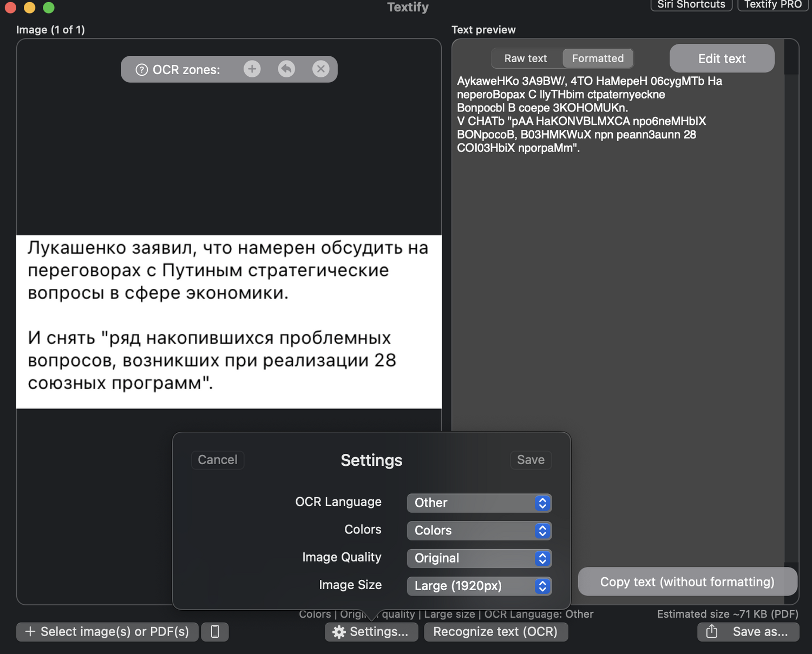Image resolution: width=812 pixels, height=654 pixels.
Task: Click the Save as share button
Action: click(x=748, y=631)
